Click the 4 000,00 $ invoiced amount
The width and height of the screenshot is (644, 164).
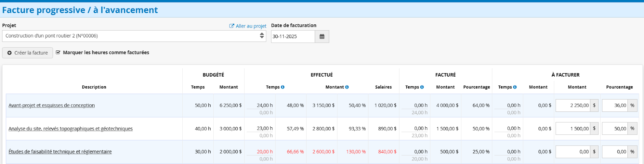pos(447,105)
